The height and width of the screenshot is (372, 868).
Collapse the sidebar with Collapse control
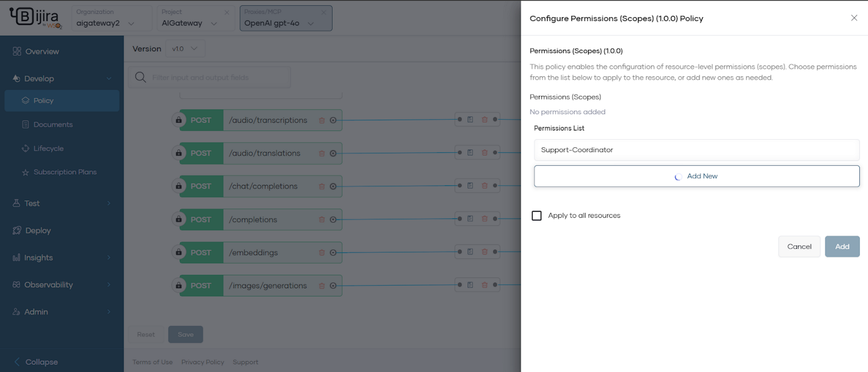pyautogui.click(x=36, y=362)
